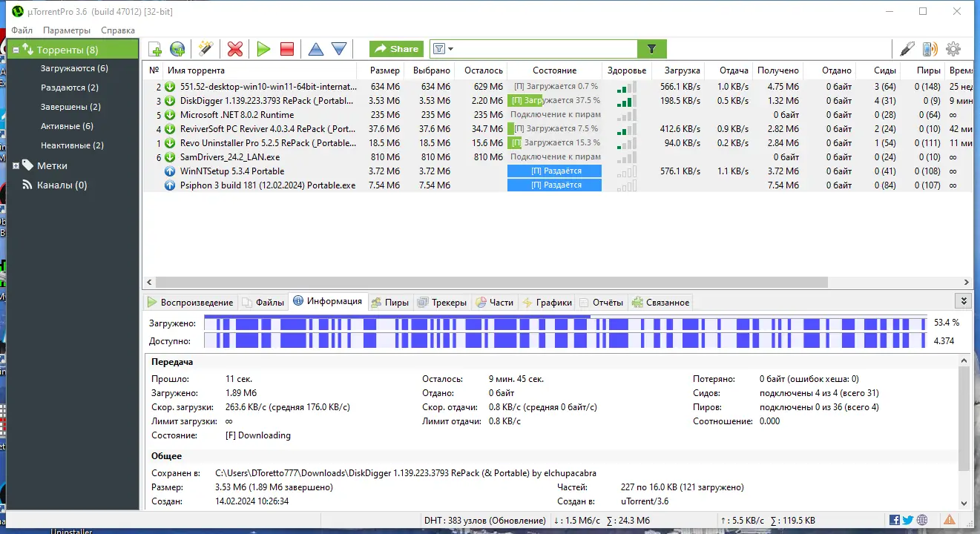Show the Активные (6) category
This screenshot has width=980, height=534.
pyautogui.click(x=67, y=126)
